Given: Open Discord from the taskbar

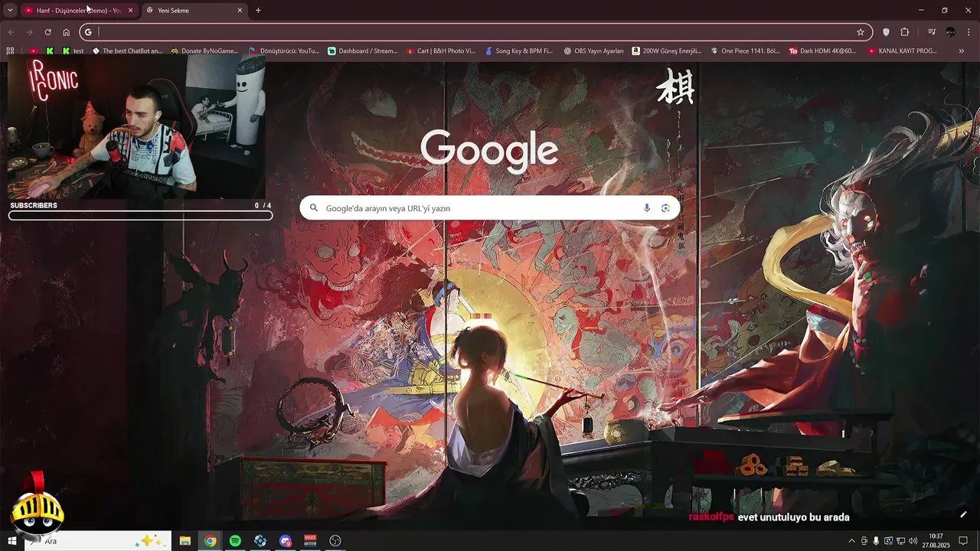Looking at the screenshot, I should point(286,541).
